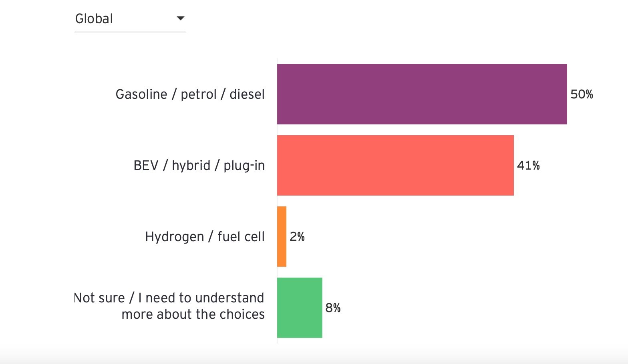The height and width of the screenshot is (364, 628).
Task: Click the 50% value label
Action: pos(582,94)
